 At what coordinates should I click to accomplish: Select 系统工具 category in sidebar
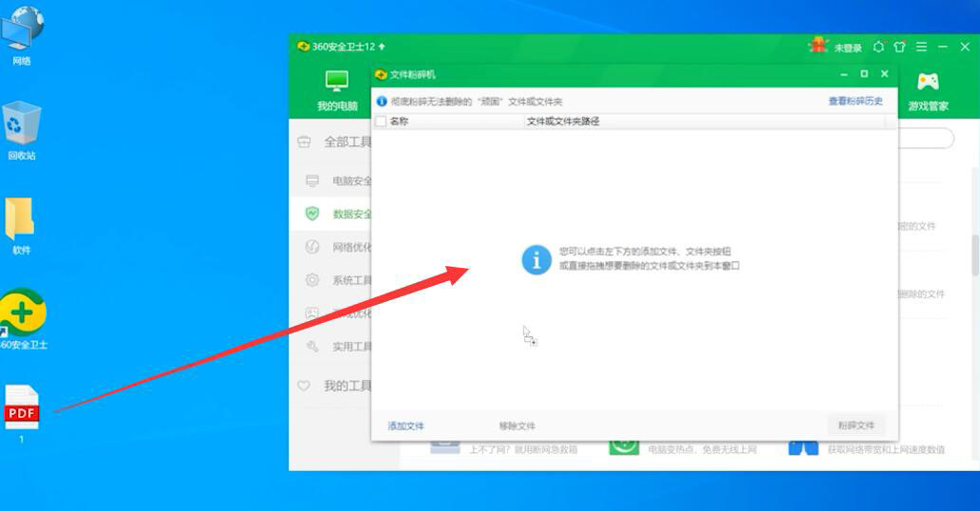(352, 280)
